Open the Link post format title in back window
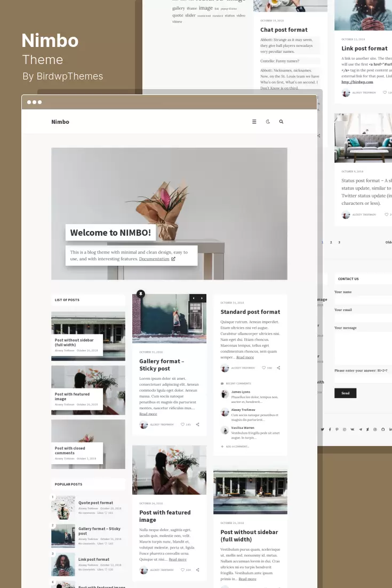This screenshot has width=392, height=588. pos(364,49)
